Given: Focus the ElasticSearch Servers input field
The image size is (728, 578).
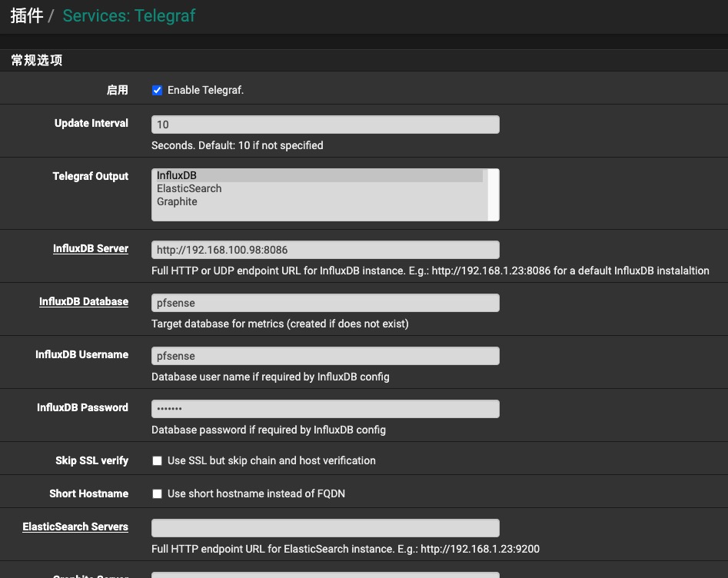Looking at the screenshot, I should pos(325,528).
